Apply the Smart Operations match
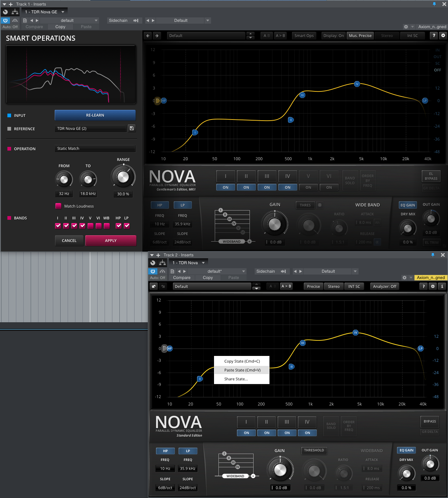 coord(111,240)
